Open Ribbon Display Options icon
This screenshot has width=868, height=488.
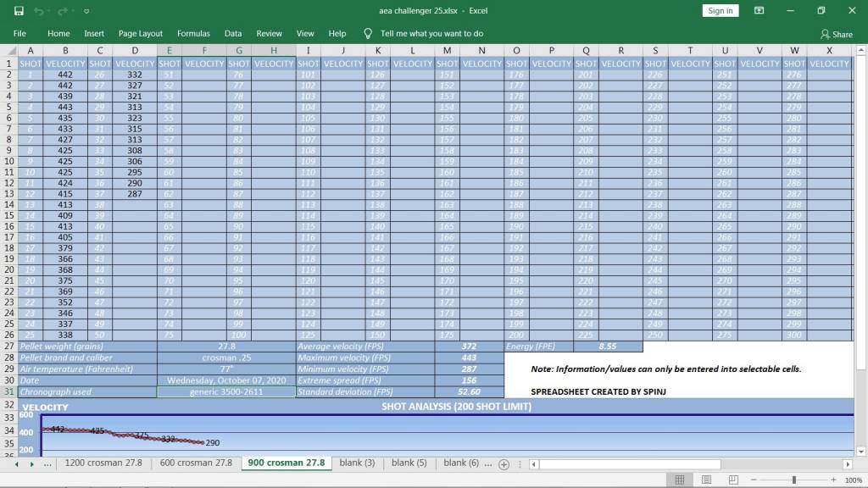coord(759,10)
